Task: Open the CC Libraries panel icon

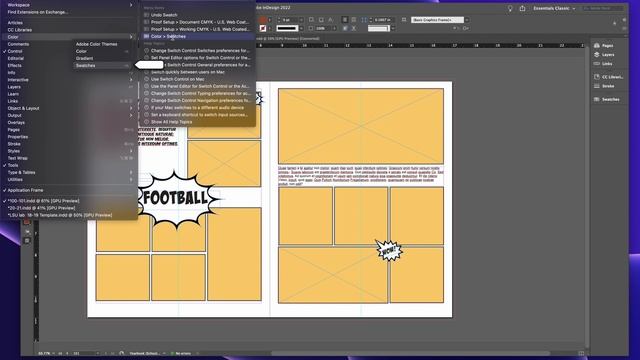Action: (597, 77)
